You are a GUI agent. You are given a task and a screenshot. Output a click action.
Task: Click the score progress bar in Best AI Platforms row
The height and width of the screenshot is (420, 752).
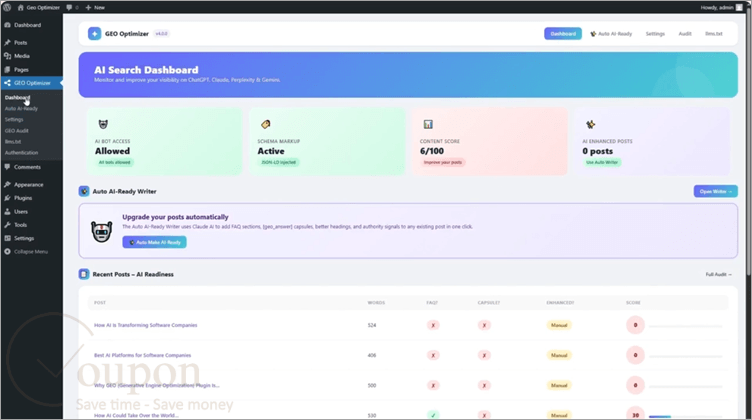click(685, 356)
